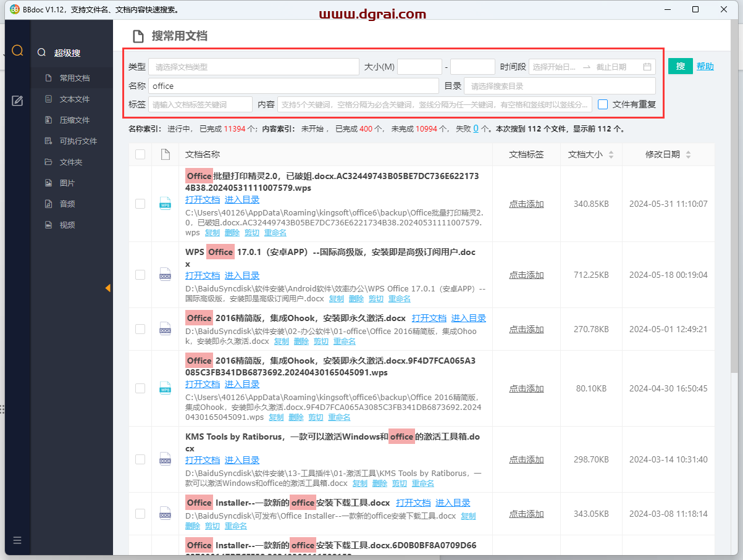Add tag via 点击添加 in Office批量打印精灵 row
This screenshot has height=560, width=743.
pyautogui.click(x=526, y=204)
